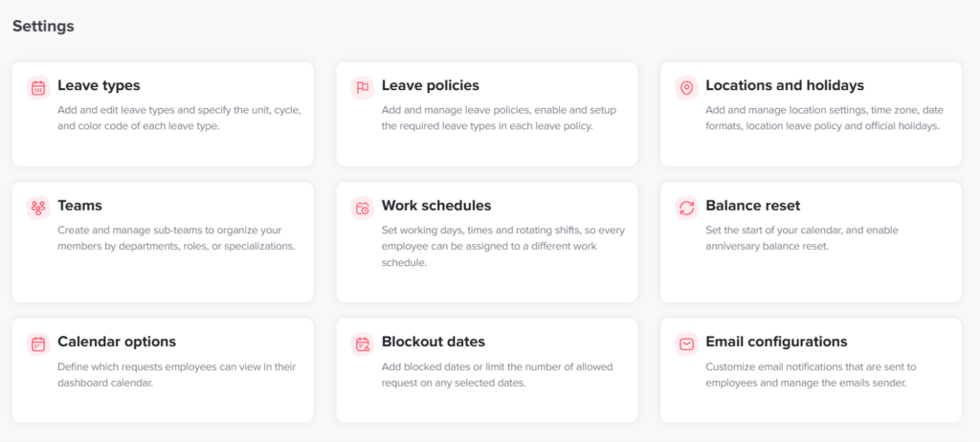Select the Blockout dates heading
Viewport: 980px width, 442px height.
pos(433,342)
